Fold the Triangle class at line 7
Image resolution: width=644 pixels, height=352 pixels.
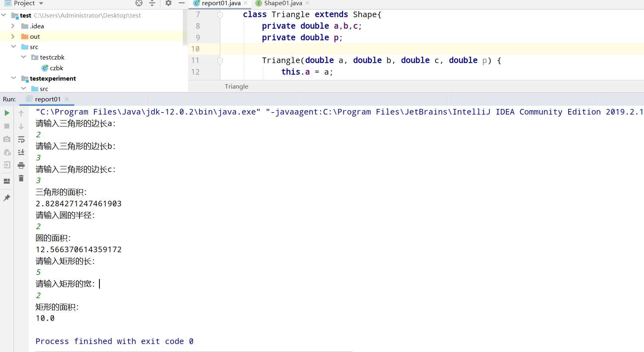(x=220, y=15)
